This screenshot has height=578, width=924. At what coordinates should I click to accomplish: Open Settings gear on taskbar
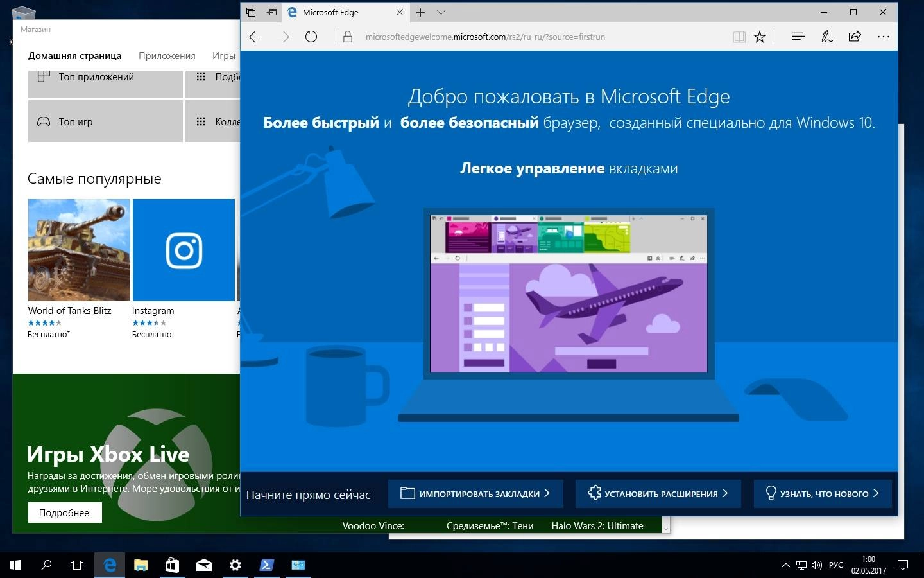[235, 565]
